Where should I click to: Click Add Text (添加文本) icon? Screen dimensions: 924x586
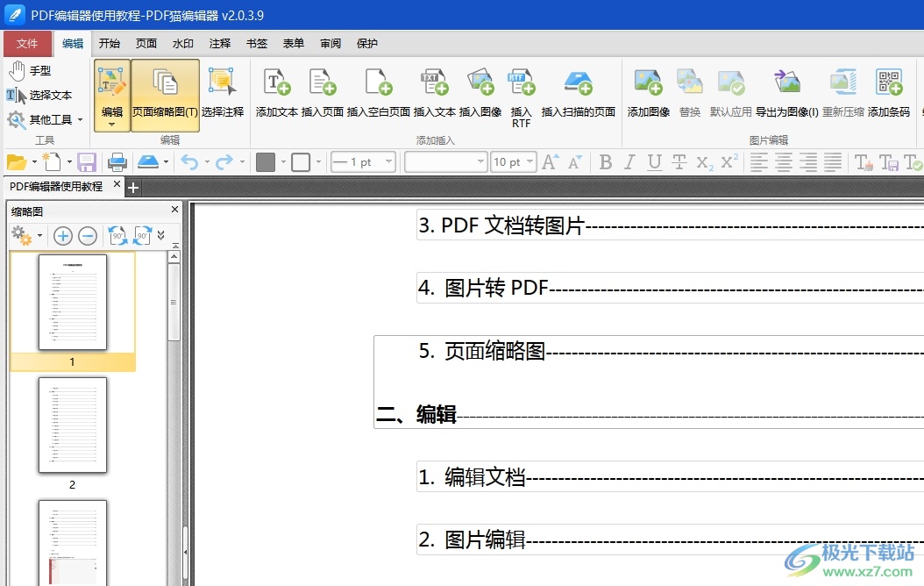(276, 95)
